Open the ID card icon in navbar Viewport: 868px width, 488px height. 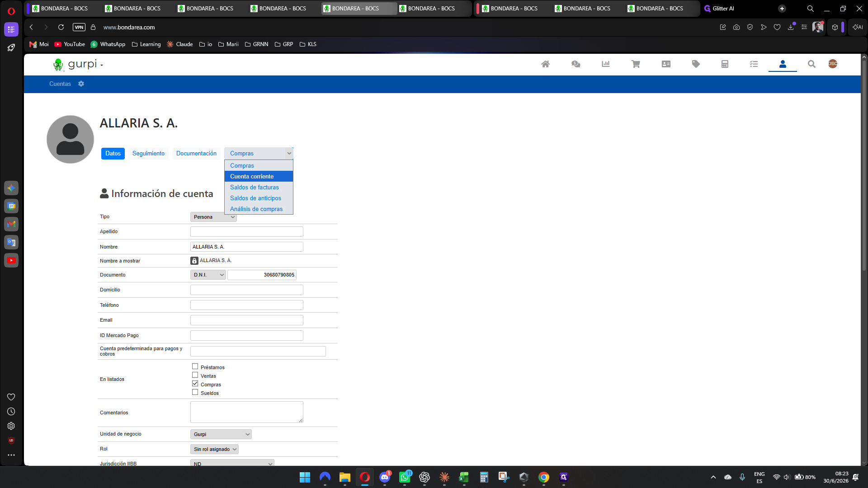pyautogui.click(x=666, y=64)
